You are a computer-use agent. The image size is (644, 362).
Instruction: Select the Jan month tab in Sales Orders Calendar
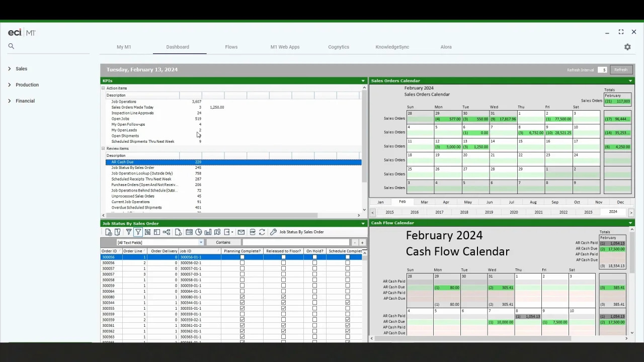[380, 202]
